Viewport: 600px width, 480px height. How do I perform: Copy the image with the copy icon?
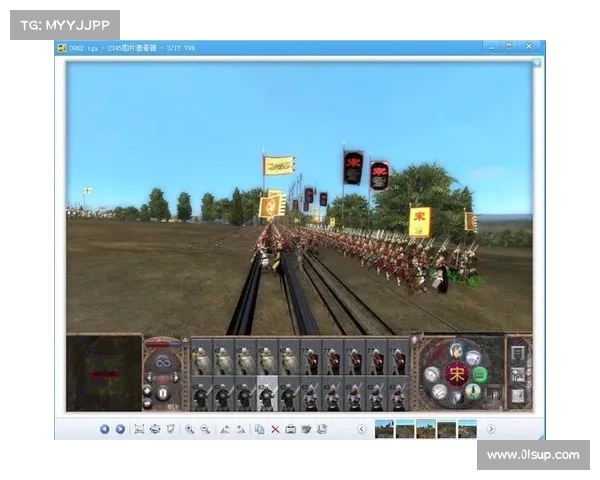tap(259, 429)
